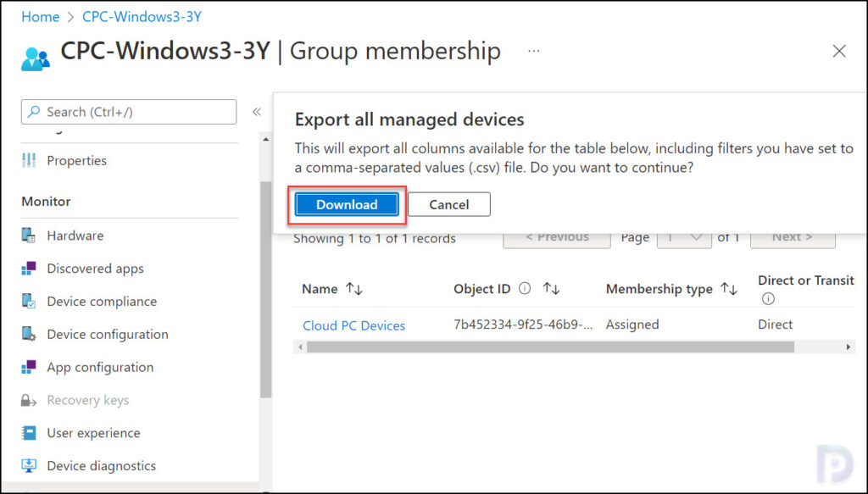The height and width of the screenshot is (494, 868).
Task: Show the Direct or Transitive info icon
Action: point(768,299)
